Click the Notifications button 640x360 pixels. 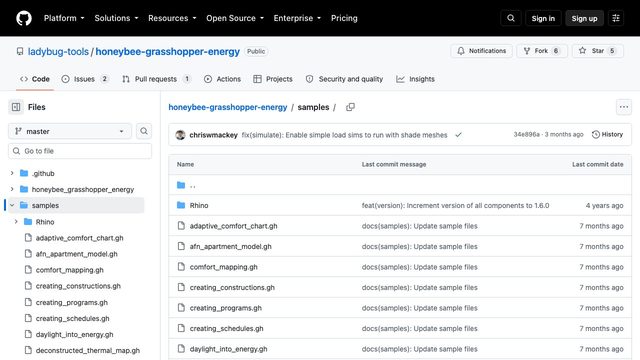pyautogui.click(x=482, y=51)
